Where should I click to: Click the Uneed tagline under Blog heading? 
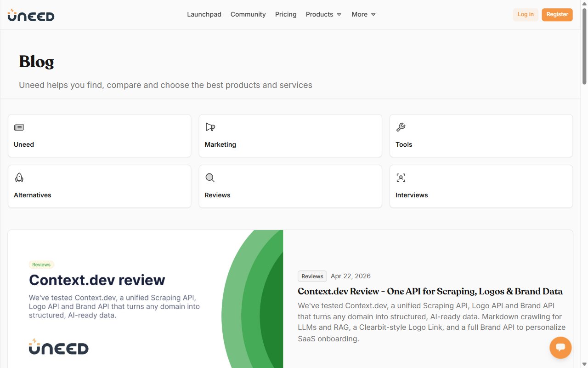[165, 85]
